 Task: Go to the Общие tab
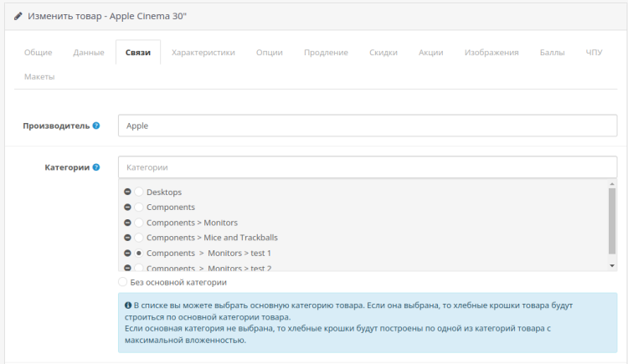(x=39, y=53)
